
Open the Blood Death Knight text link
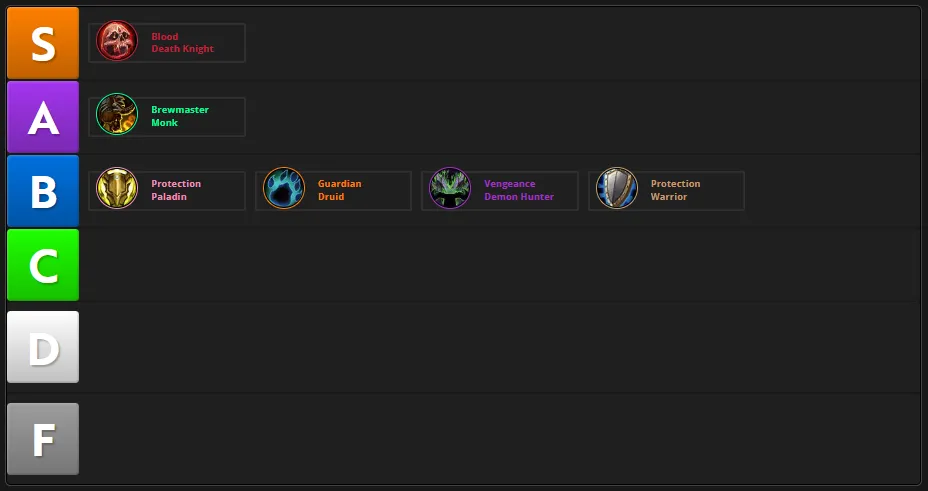[x=182, y=43]
